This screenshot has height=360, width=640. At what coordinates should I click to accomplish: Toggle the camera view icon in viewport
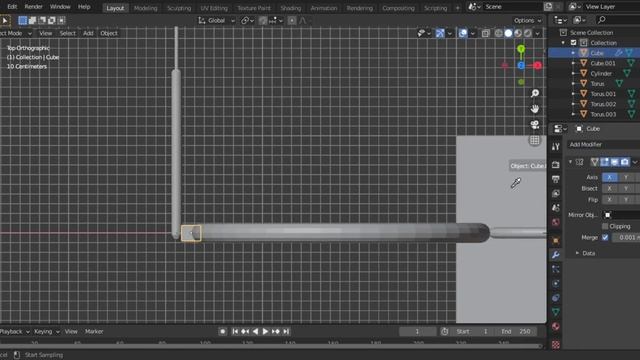(x=535, y=124)
